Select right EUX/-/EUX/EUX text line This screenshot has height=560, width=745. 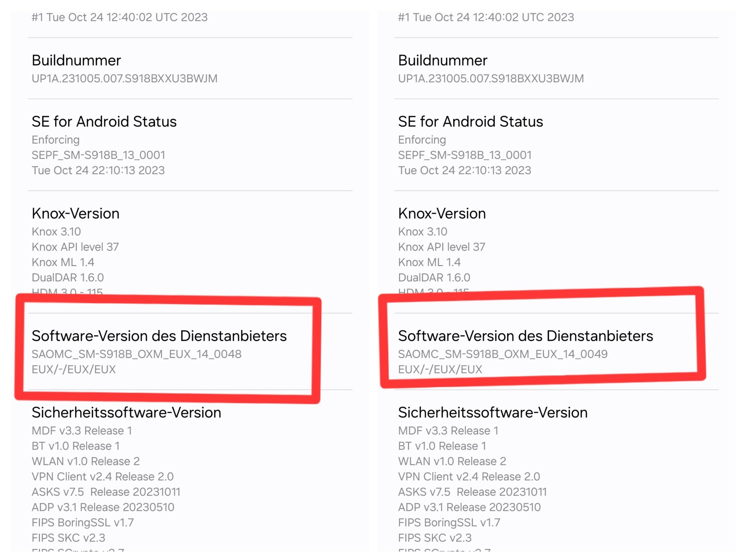[440, 369]
